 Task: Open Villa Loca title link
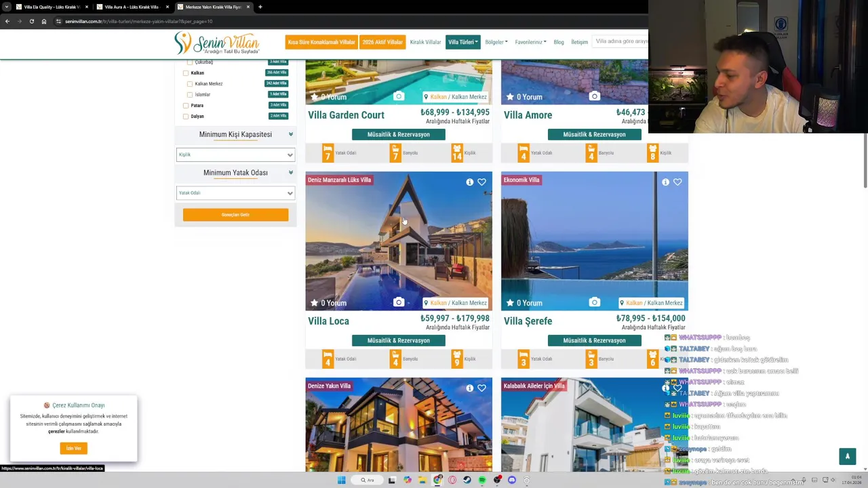pyautogui.click(x=328, y=321)
